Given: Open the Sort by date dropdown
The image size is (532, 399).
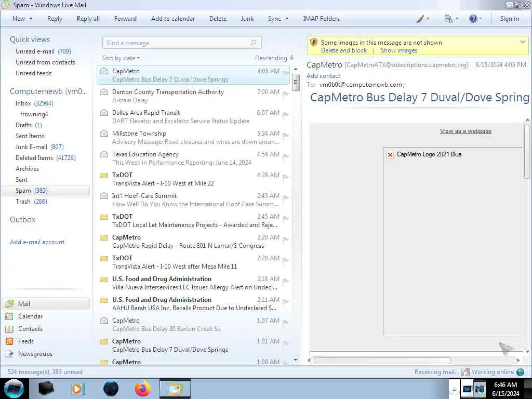Looking at the screenshot, I should pos(121,58).
